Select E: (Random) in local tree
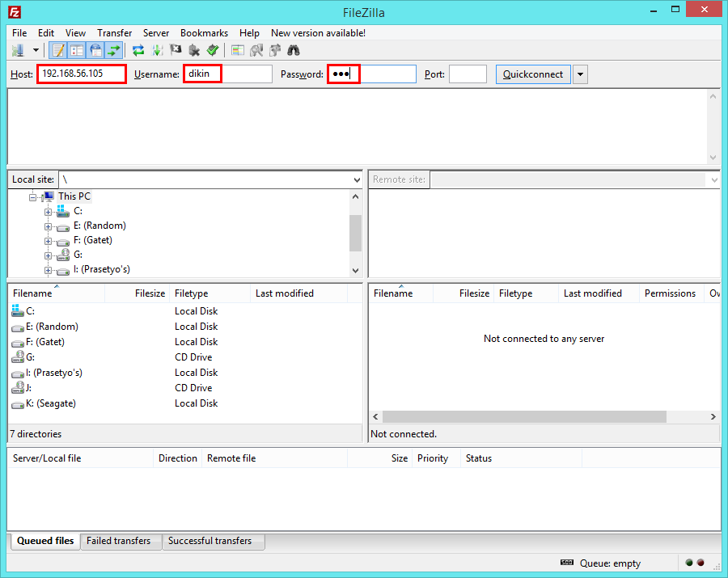 [99, 226]
